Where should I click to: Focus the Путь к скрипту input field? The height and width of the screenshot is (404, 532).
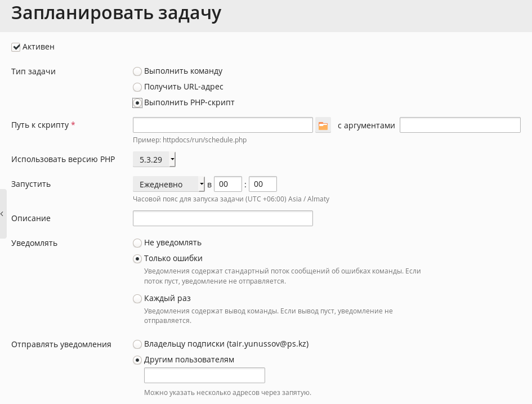click(x=222, y=125)
